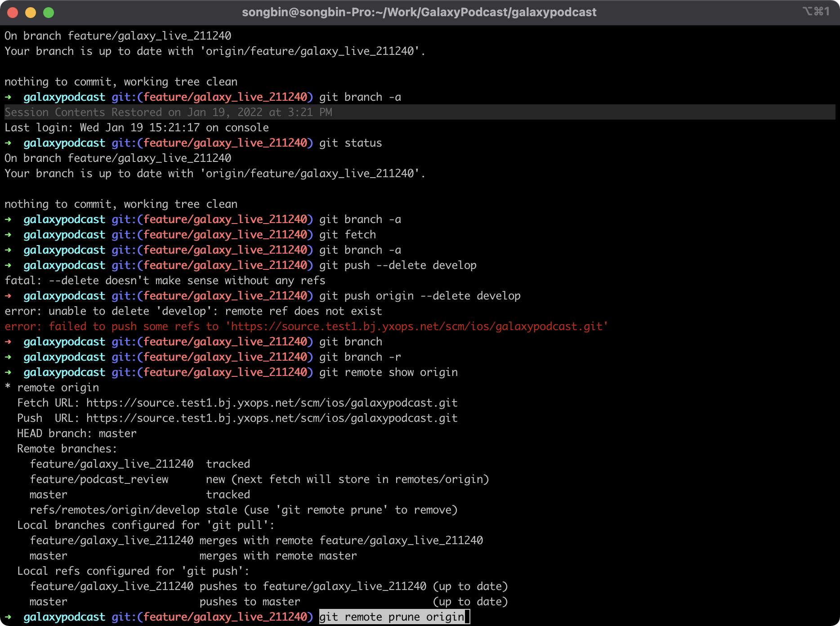Viewport: 840px width, 626px height.
Task: Click the 'git fetch' command text
Action: pos(348,235)
